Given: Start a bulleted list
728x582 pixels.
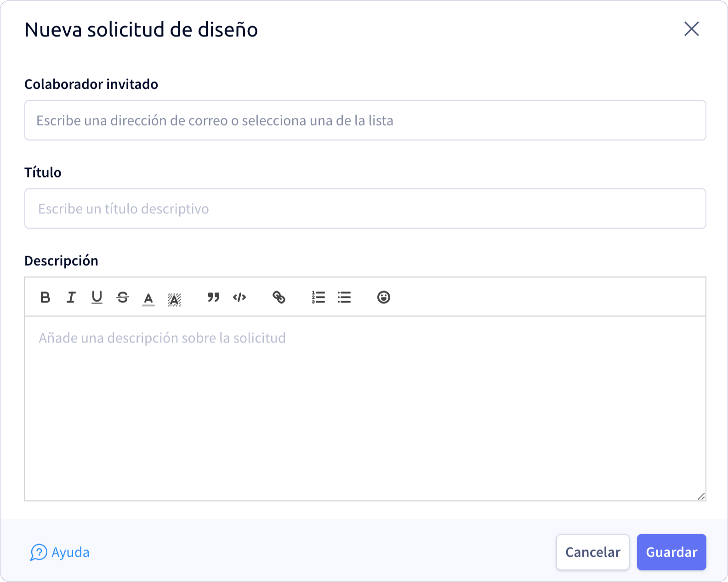Looking at the screenshot, I should click(x=344, y=297).
